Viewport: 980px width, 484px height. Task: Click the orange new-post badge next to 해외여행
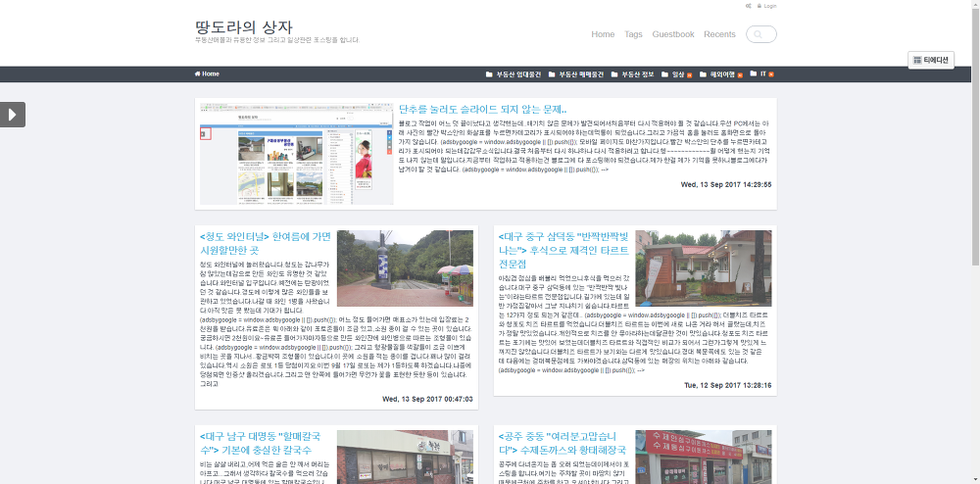pyautogui.click(x=739, y=74)
